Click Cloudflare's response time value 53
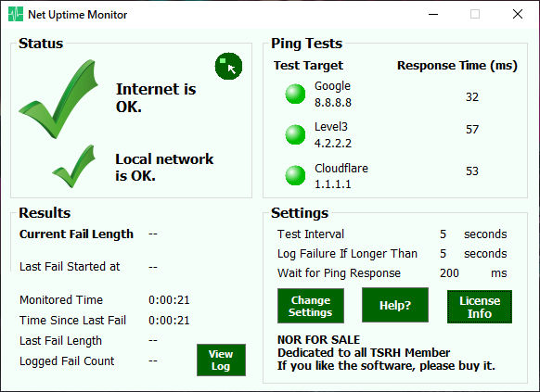 coord(472,171)
